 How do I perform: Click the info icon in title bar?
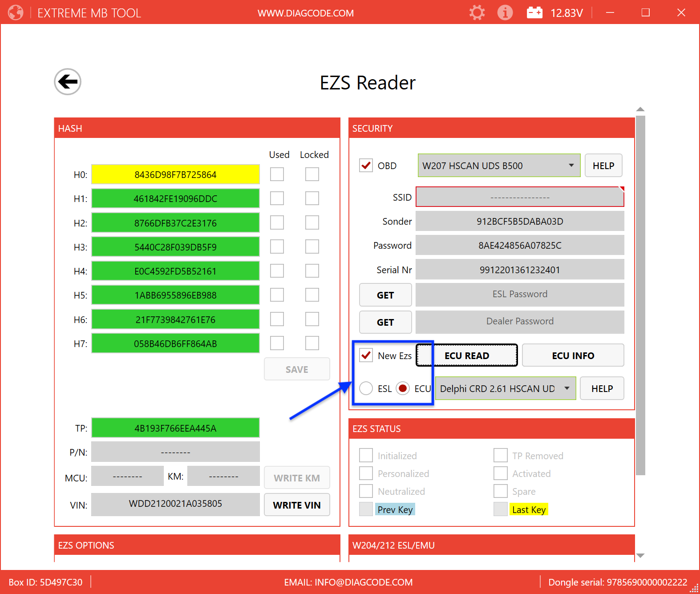click(x=505, y=12)
